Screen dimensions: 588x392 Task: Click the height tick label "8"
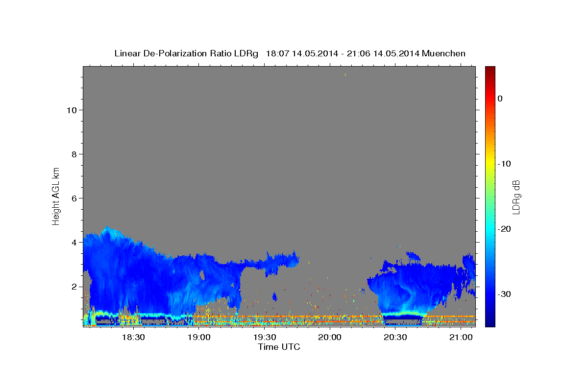[x=74, y=154]
